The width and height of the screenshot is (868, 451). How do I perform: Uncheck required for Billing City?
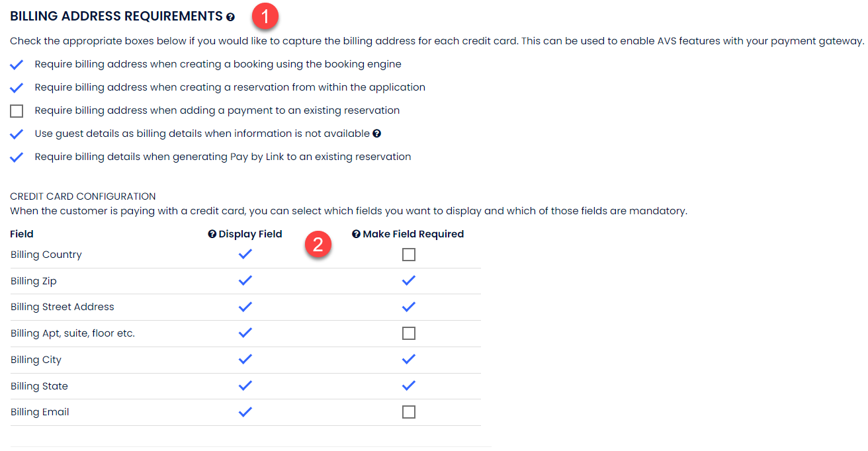(409, 360)
